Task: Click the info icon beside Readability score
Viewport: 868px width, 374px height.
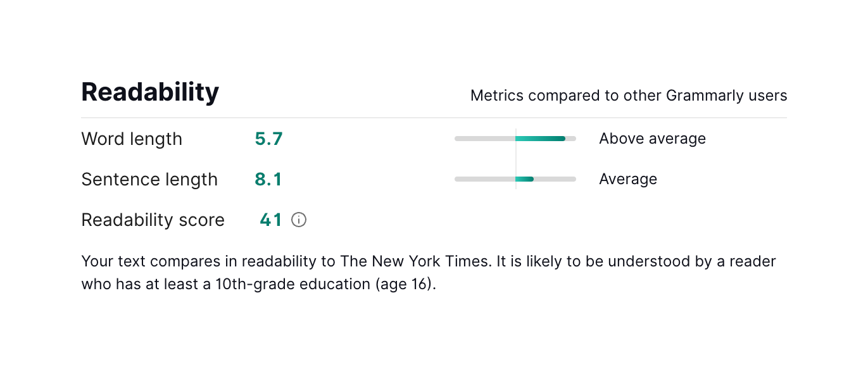Action: click(x=299, y=220)
